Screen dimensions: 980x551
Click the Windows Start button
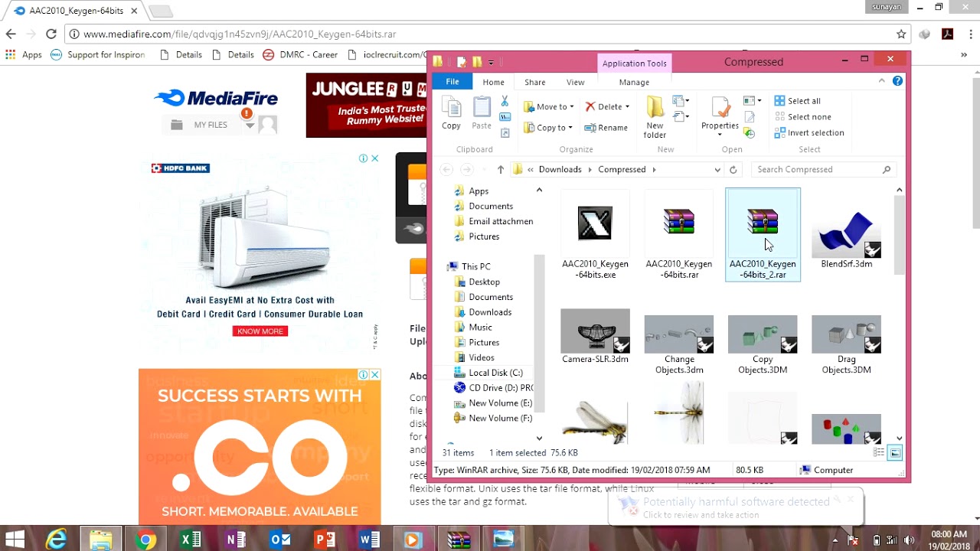click(x=15, y=540)
